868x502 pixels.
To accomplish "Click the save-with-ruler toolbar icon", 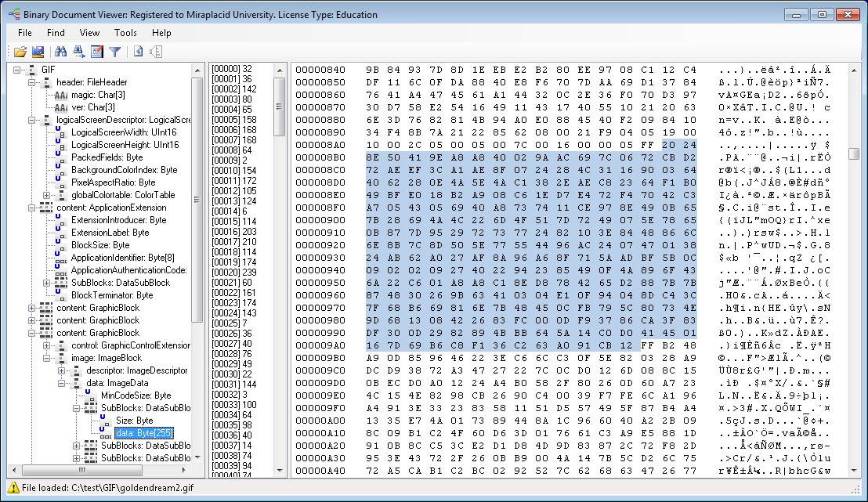I will coord(38,52).
